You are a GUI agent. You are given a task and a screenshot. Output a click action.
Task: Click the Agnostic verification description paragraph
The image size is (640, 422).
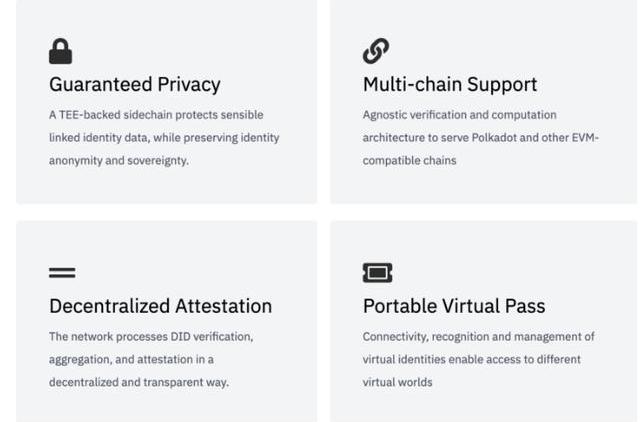point(480,138)
